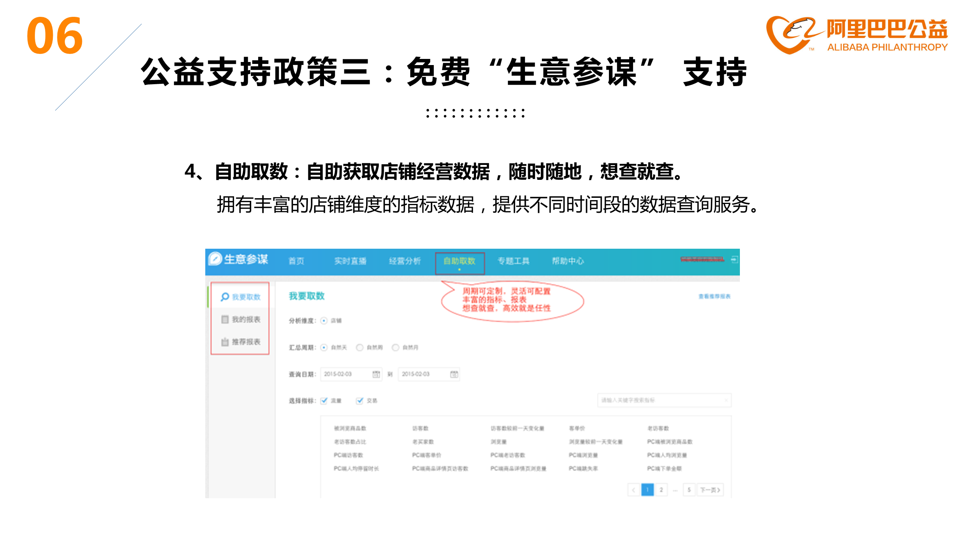Viewport: 980px width, 551px height.
Task: Click the indicator keyword search box
Action: [x=664, y=400]
